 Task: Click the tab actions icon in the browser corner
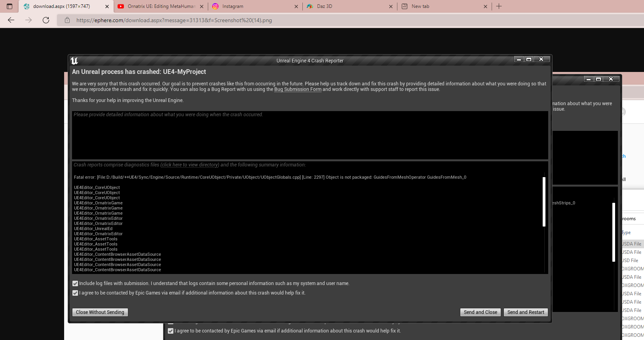click(x=9, y=6)
